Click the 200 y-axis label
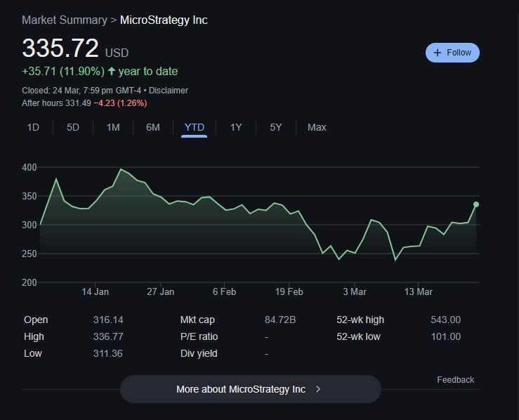The height and width of the screenshot is (420, 519). pyautogui.click(x=29, y=282)
